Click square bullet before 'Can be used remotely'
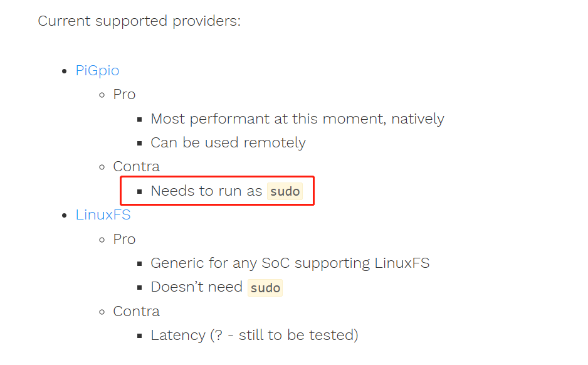Screen dimensions: 588x365 point(140,143)
